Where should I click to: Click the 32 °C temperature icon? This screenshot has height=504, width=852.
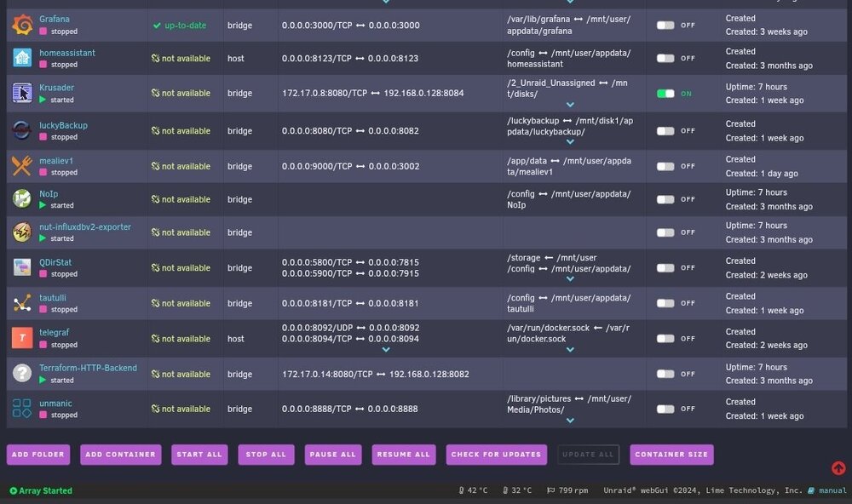coord(505,490)
